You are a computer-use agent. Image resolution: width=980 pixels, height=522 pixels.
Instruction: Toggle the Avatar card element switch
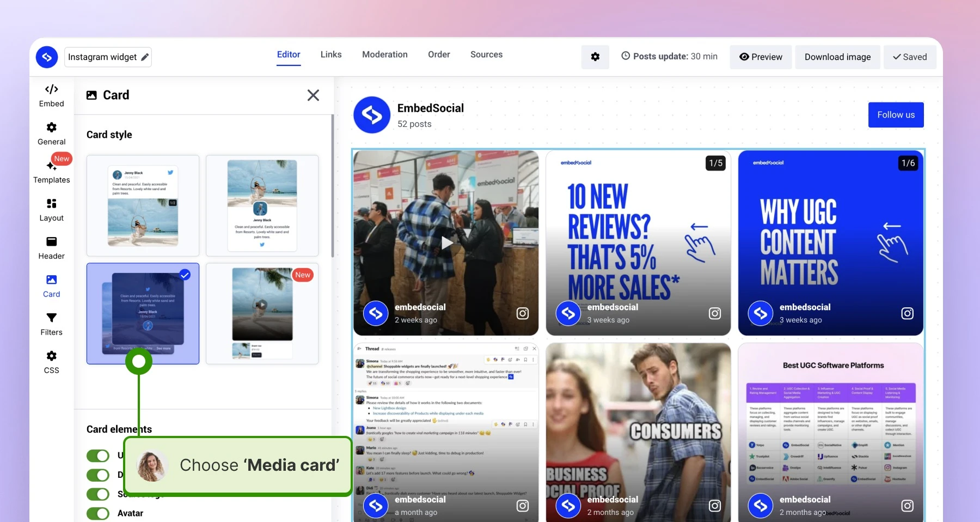pos(98,513)
